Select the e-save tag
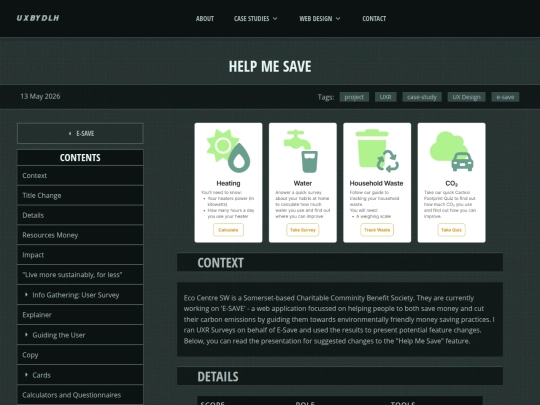 click(505, 97)
